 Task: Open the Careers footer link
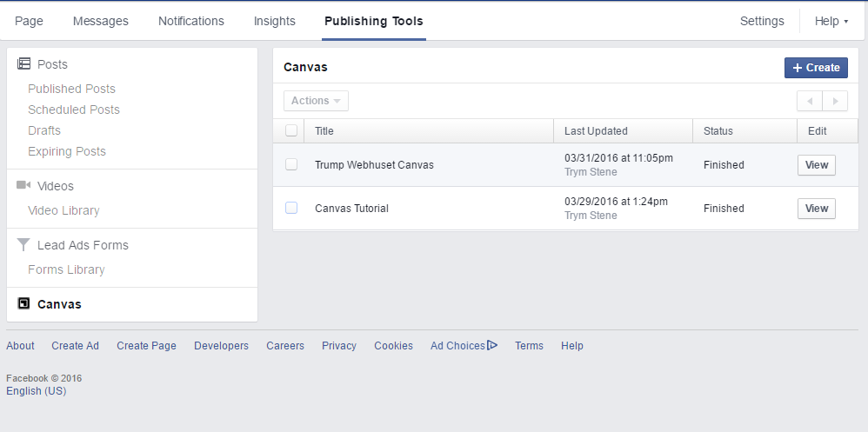coord(285,346)
